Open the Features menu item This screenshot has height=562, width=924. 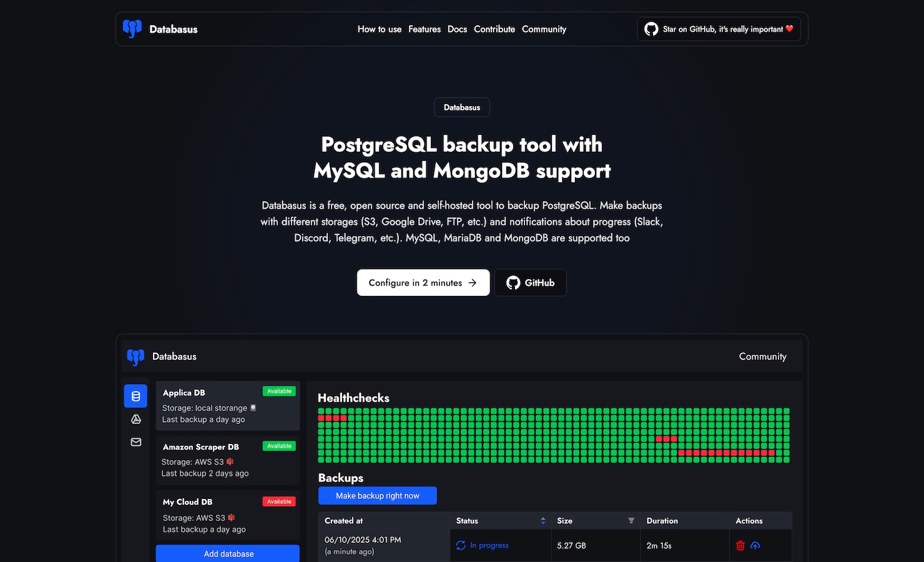click(x=425, y=29)
